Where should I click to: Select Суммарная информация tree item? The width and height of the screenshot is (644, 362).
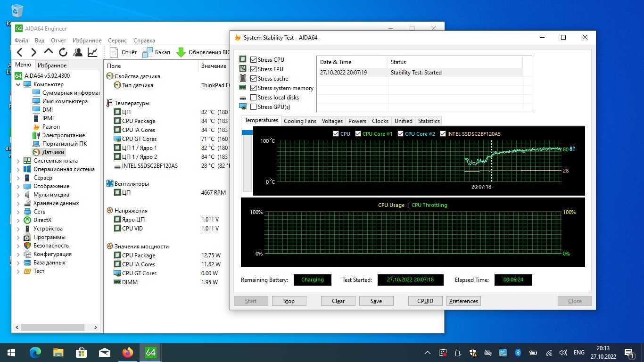point(66,93)
